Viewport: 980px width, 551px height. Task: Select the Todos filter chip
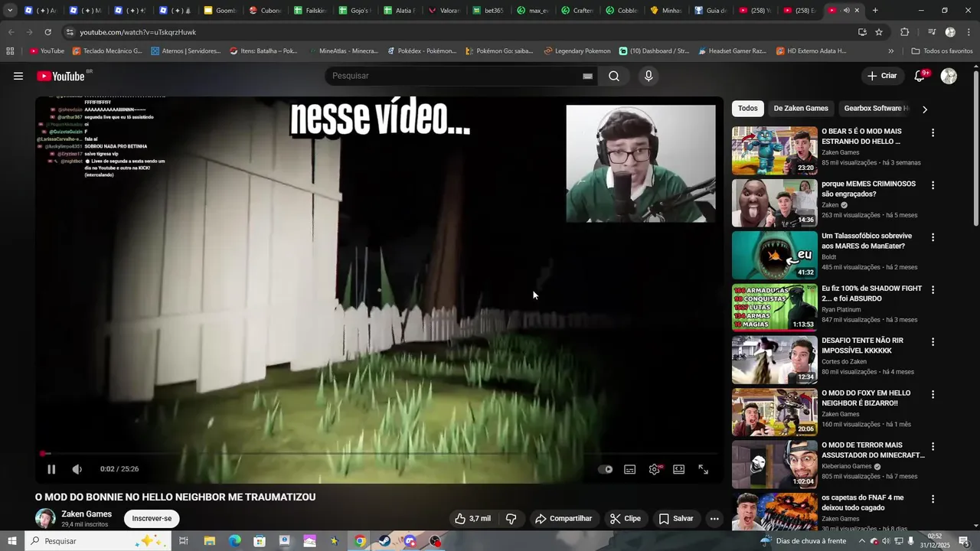coord(748,108)
